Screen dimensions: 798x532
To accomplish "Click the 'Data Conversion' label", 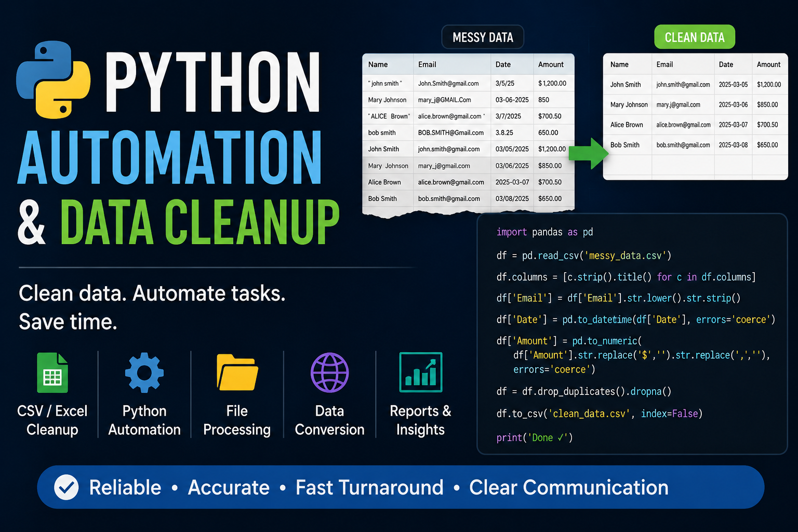I will click(329, 420).
